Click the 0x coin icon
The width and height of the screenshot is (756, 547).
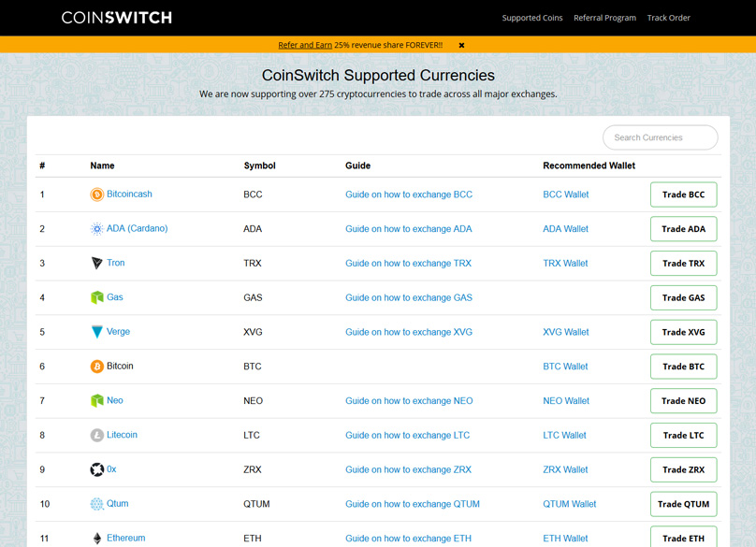point(97,469)
